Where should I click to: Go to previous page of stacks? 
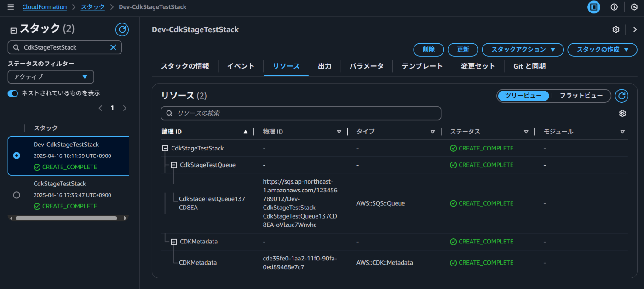[x=100, y=108]
